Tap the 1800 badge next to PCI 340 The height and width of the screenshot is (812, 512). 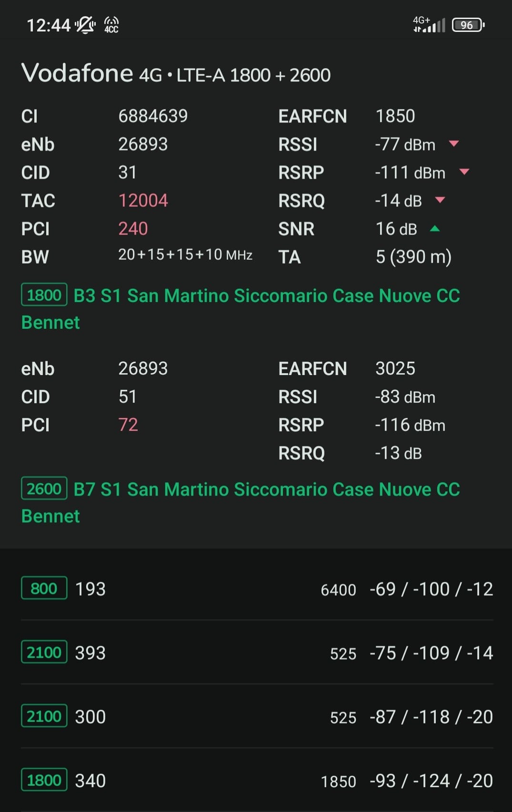(x=44, y=780)
